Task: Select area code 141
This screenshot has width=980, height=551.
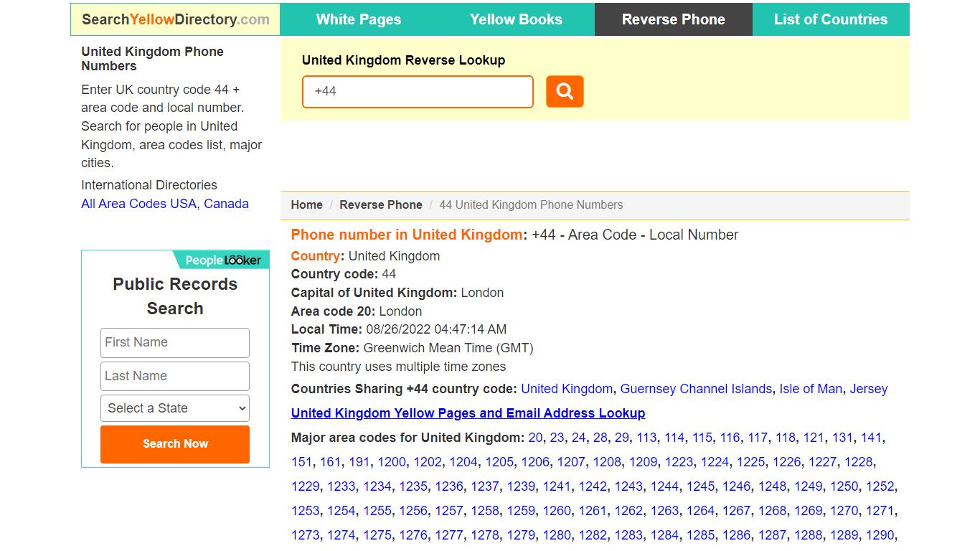Action: coord(871,438)
